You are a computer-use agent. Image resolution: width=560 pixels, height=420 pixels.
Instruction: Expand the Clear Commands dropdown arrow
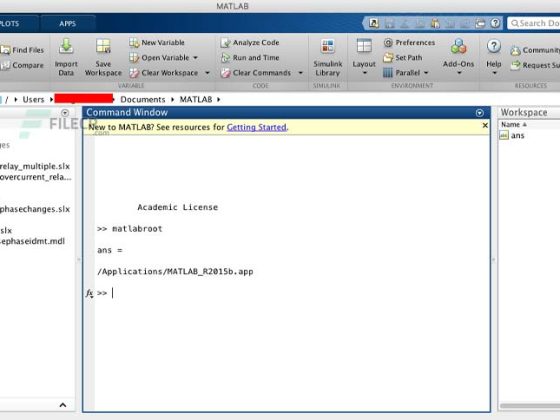300,73
